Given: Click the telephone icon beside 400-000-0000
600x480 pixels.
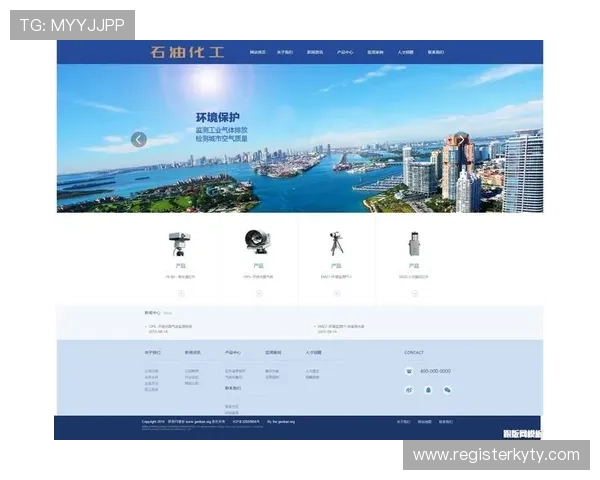Looking at the screenshot, I should [x=409, y=371].
